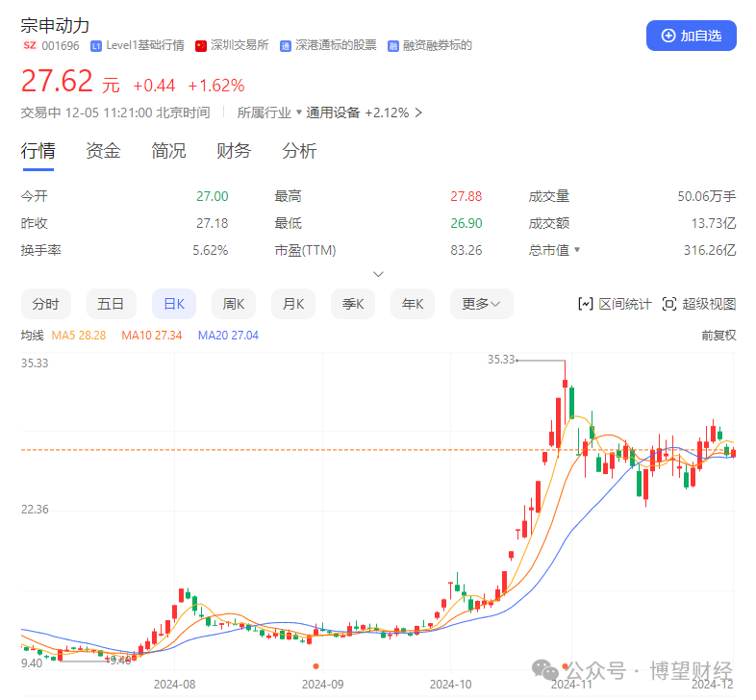Expand the 所属行业 dropdown

(x=269, y=112)
